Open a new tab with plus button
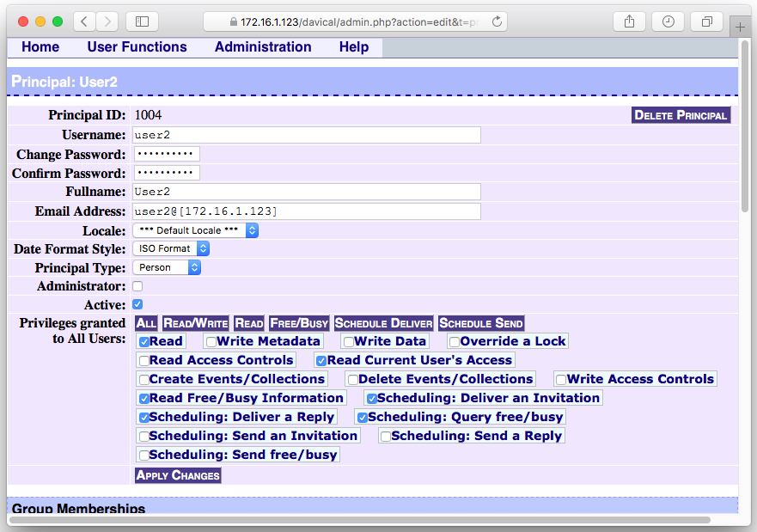 [740, 27]
